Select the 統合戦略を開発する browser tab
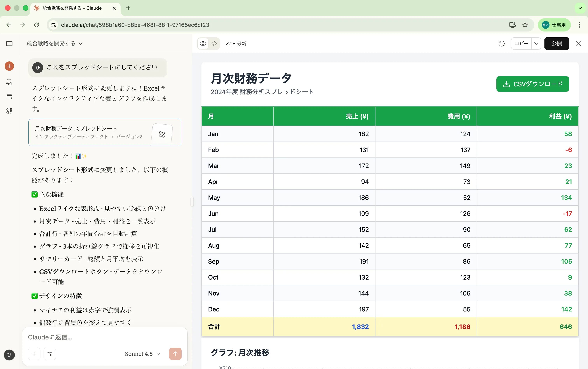 (x=72, y=8)
